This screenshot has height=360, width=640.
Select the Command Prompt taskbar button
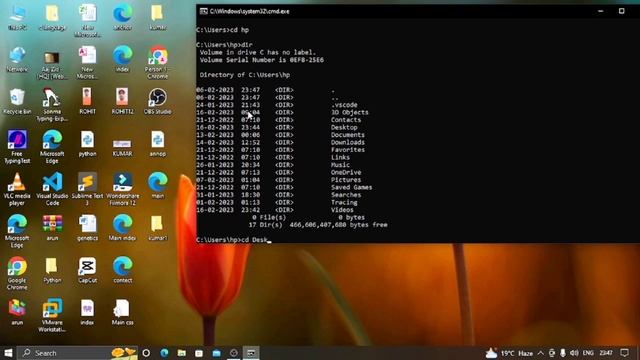point(251,353)
